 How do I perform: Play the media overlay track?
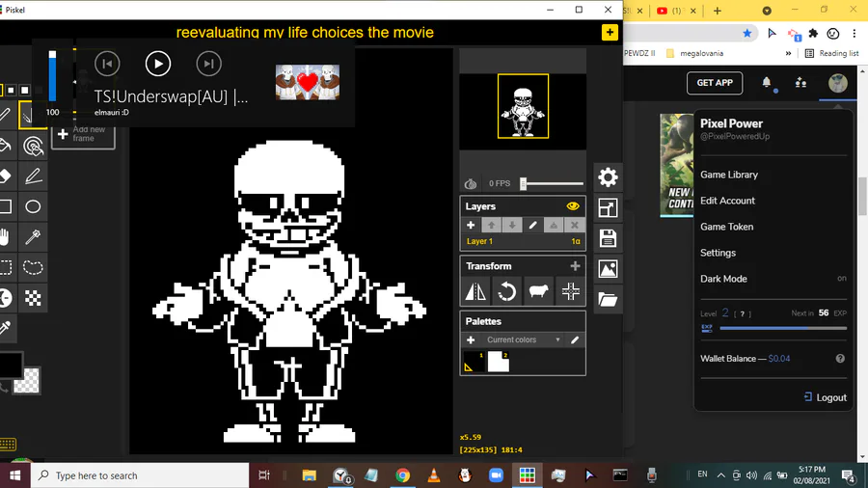pyautogui.click(x=158, y=65)
